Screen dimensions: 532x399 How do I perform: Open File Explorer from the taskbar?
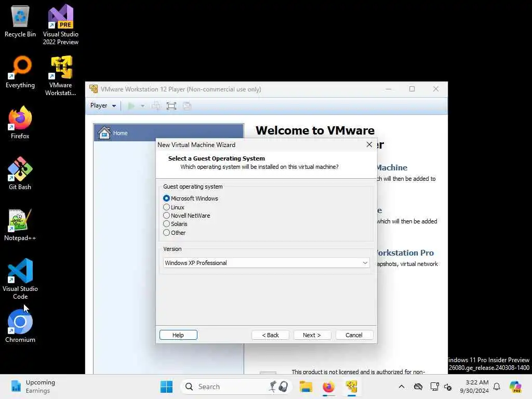pos(305,387)
